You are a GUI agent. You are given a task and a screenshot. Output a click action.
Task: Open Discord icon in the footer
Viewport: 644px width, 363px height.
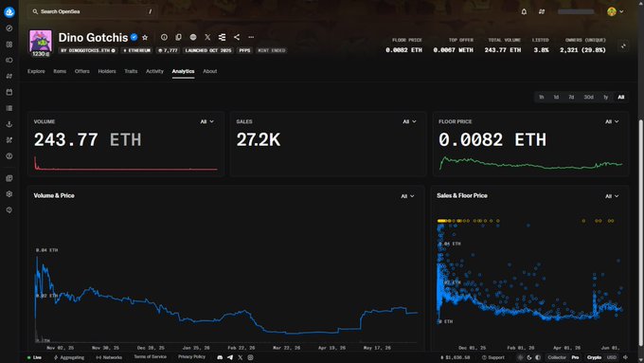(220, 357)
